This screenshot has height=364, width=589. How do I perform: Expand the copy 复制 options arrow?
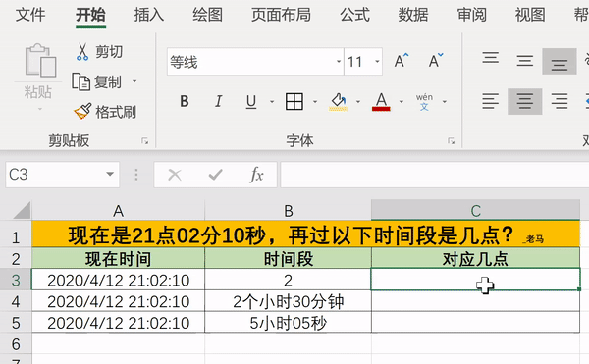(x=134, y=81)
